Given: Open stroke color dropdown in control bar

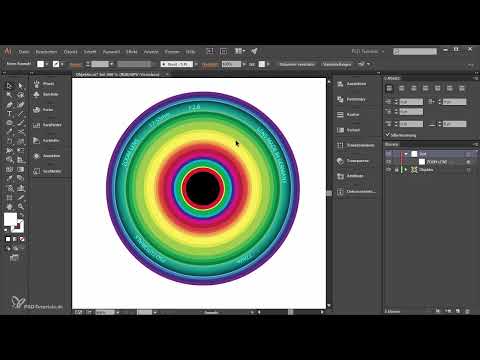Looking at the screenshot, I should [62, 64].
